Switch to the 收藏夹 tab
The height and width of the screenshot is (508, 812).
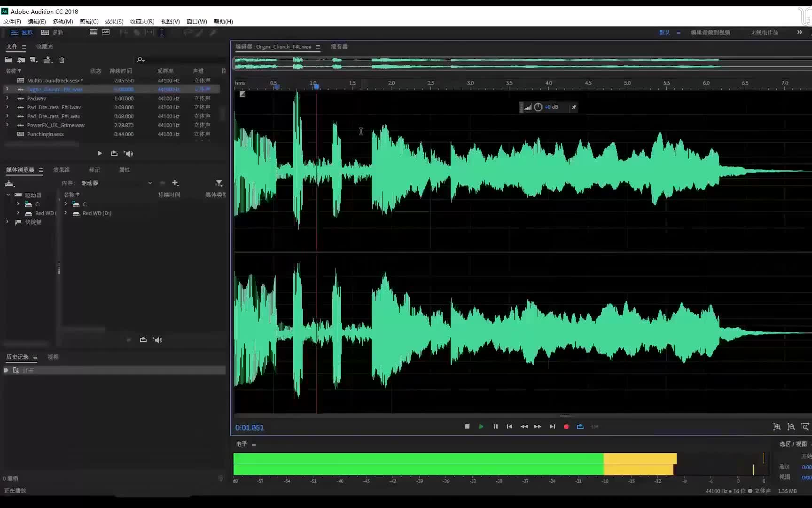click(45, 47)
